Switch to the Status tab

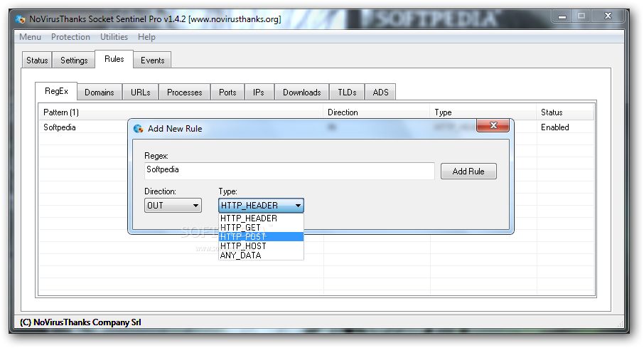pyautogui.click(x=37, y=60)
